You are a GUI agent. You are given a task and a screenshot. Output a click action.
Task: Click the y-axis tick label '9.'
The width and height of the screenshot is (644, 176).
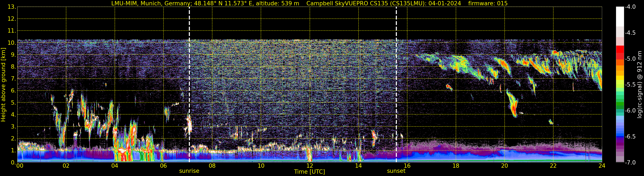[13, 55]
